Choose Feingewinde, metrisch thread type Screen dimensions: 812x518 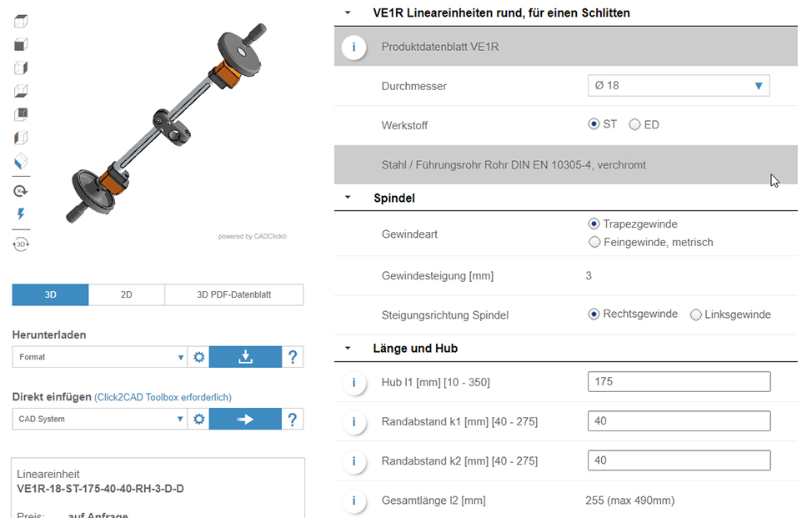coord(594,242)
